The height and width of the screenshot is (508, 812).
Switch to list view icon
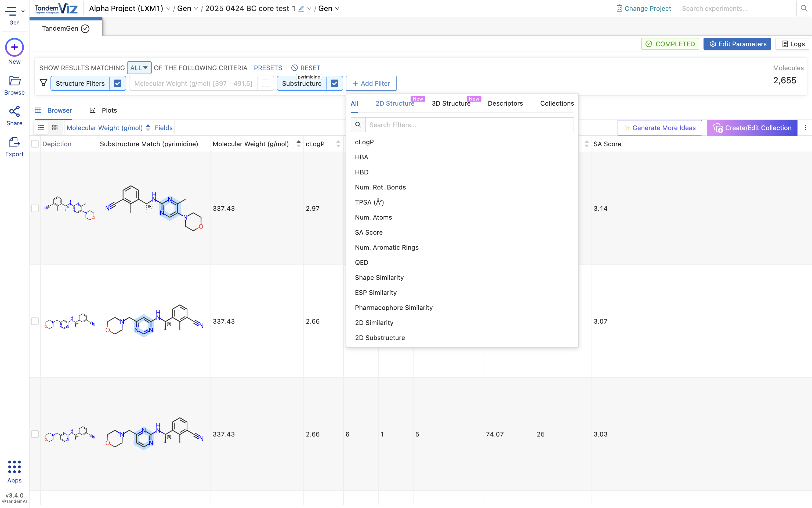pyautogui.click(x=41, y=128)
